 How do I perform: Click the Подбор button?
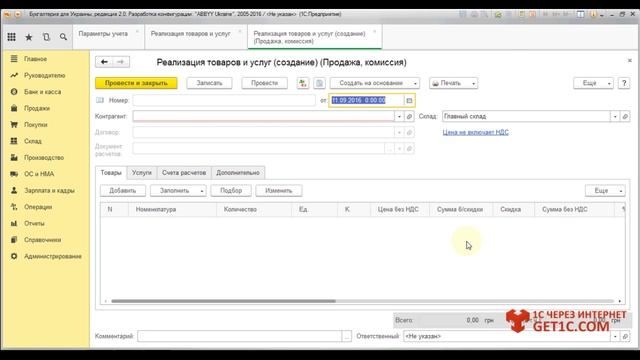(231, 191)
